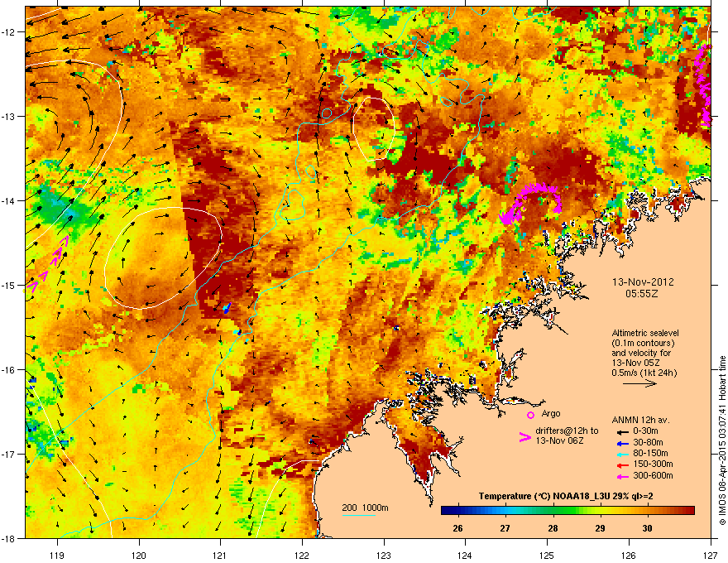Viewport: 728px width, 563px height.
Task: Click the colorbar tick label 27
Action: click(505, 528)
